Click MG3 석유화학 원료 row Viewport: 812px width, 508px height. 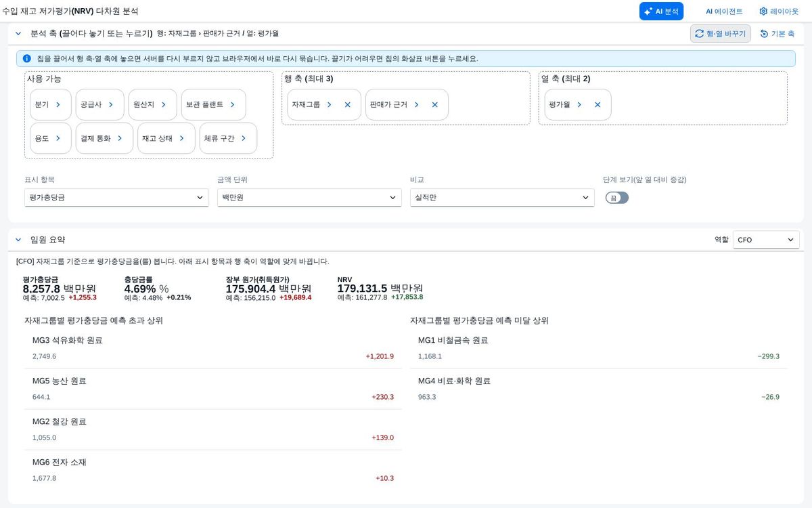pos(213,348)
